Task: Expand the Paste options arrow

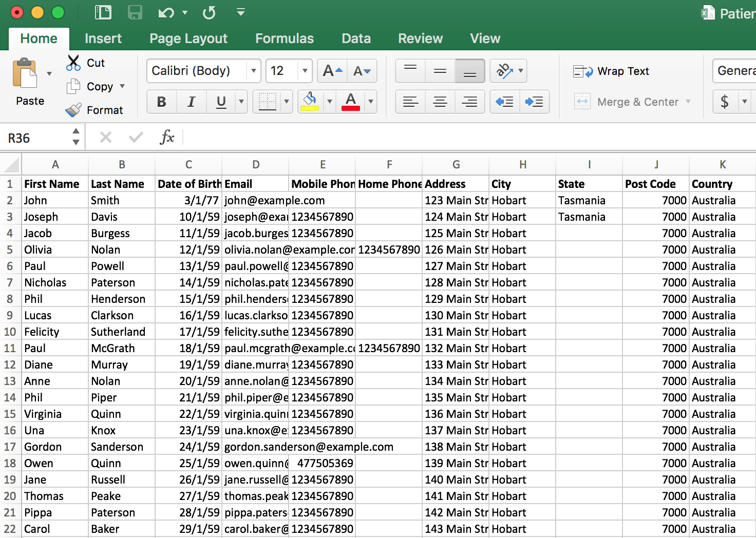Action: 49,73
